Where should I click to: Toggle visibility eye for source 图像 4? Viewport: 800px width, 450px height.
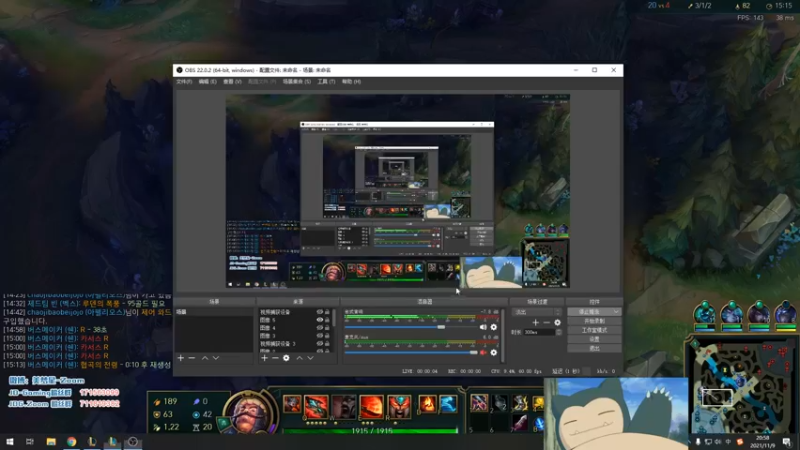coord(319,328)
